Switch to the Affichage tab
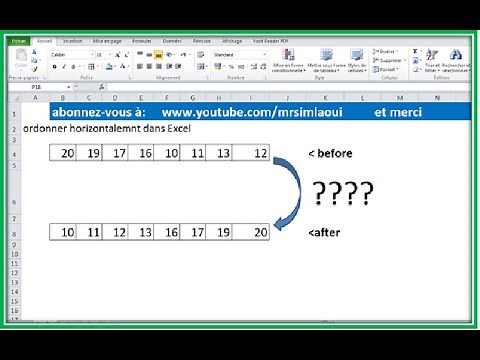The image size is (480, 360). coord(232,41)
